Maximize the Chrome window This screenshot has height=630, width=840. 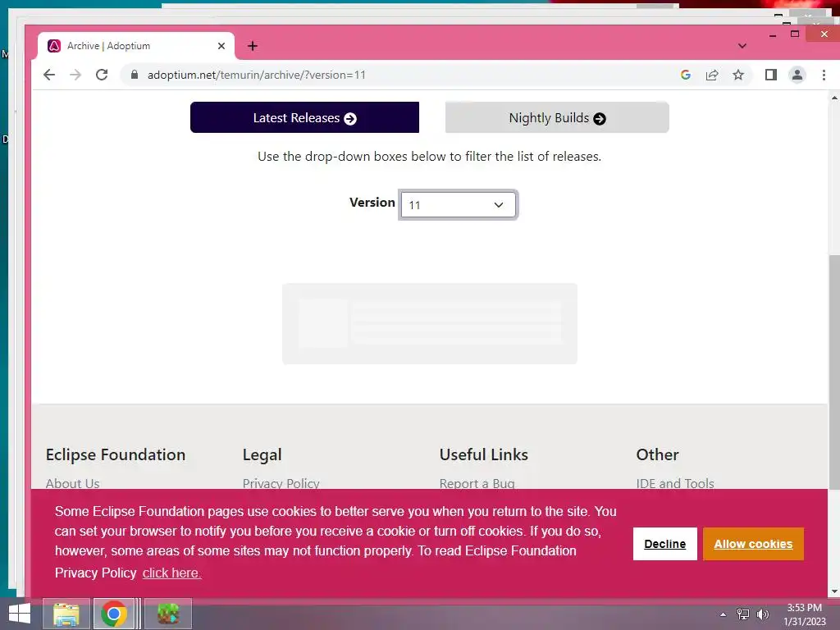tap(795, 34)
